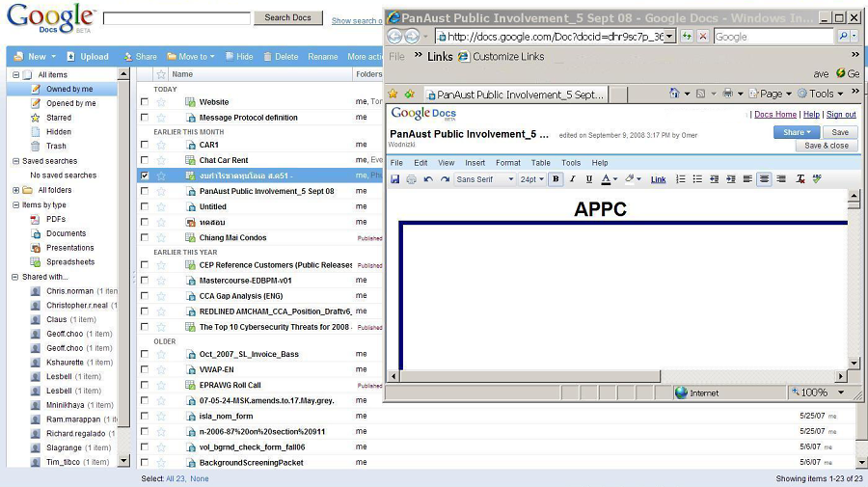
Task: Click the Google Docs search input field
Action: pos(176,18)
